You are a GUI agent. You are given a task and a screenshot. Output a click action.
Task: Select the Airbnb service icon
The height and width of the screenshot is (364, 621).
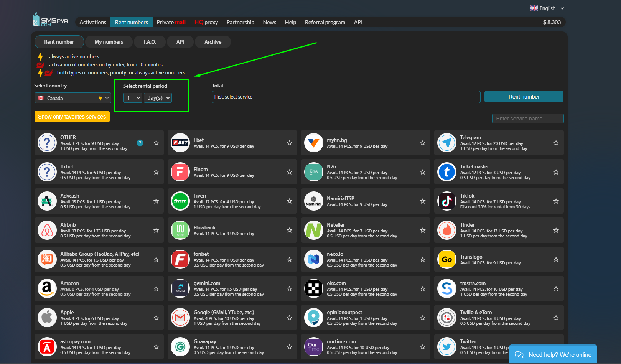(x=47, y=230)
